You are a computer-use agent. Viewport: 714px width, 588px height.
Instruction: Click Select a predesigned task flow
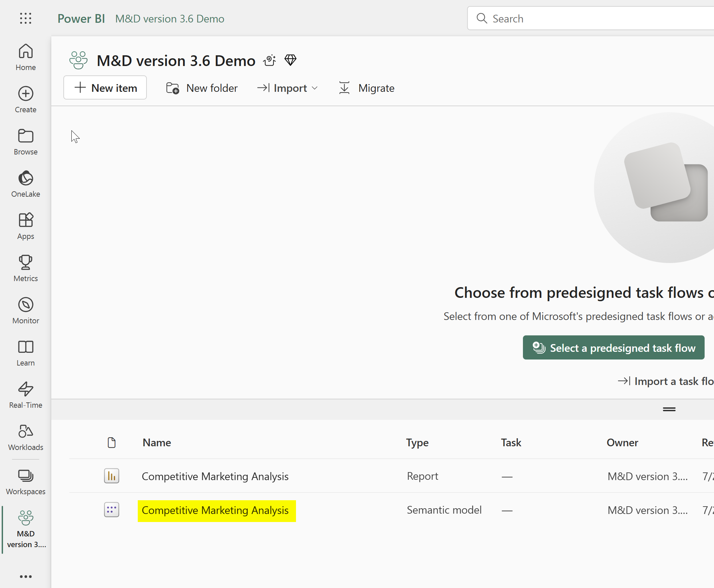pyautogui.click(x=613, y=347)
